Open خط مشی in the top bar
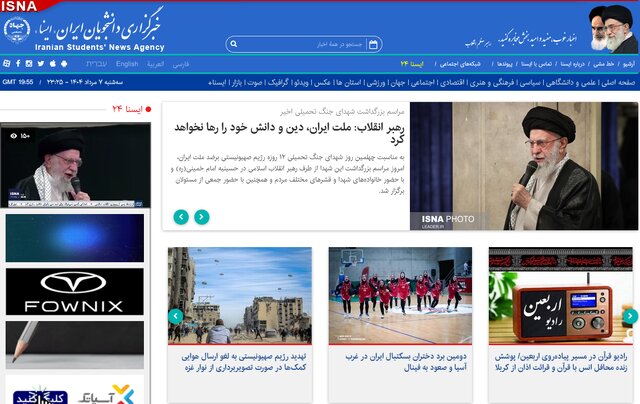 coord(604,64)
